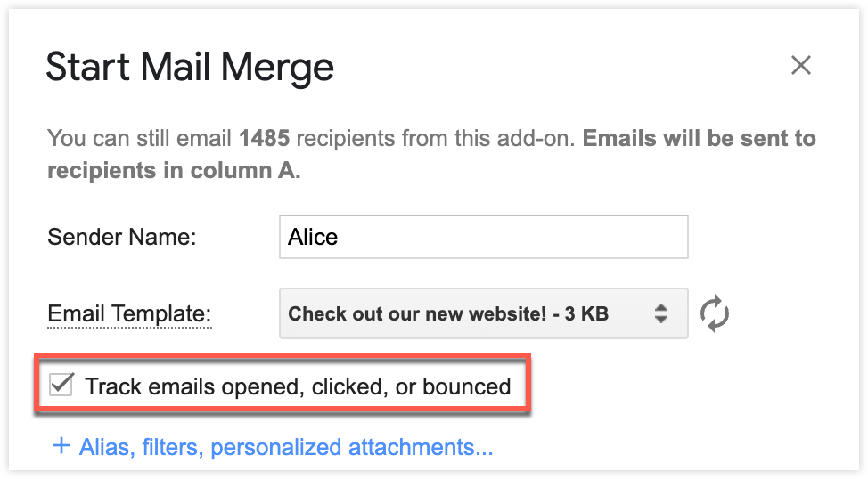This screenshot has height=479, width=868.
Task: Click the checkmark in the tracking box
Action: [x=61, y=386]
